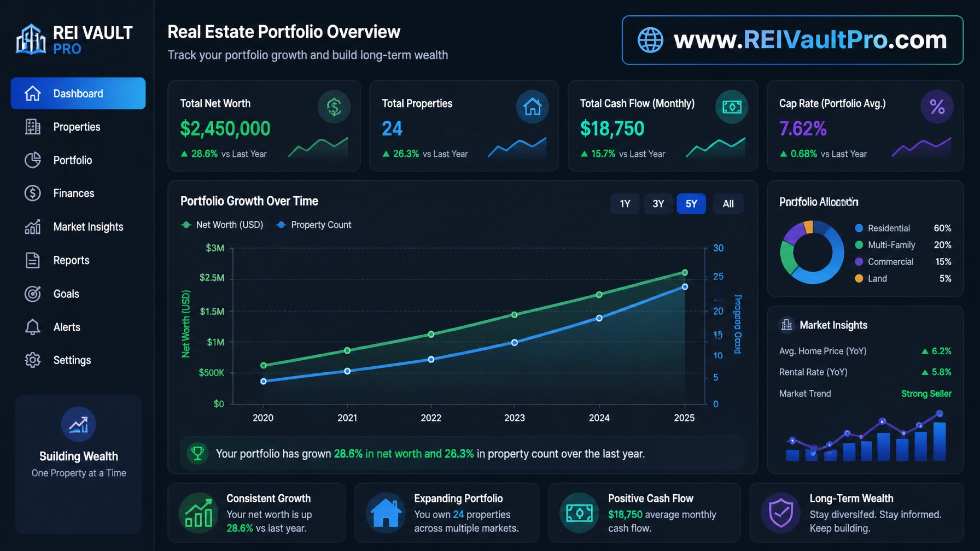Image resolution: width=980 pixels, height=551 pixels.
Task: Click the Settings gear icon
Action: click(33, 360)
